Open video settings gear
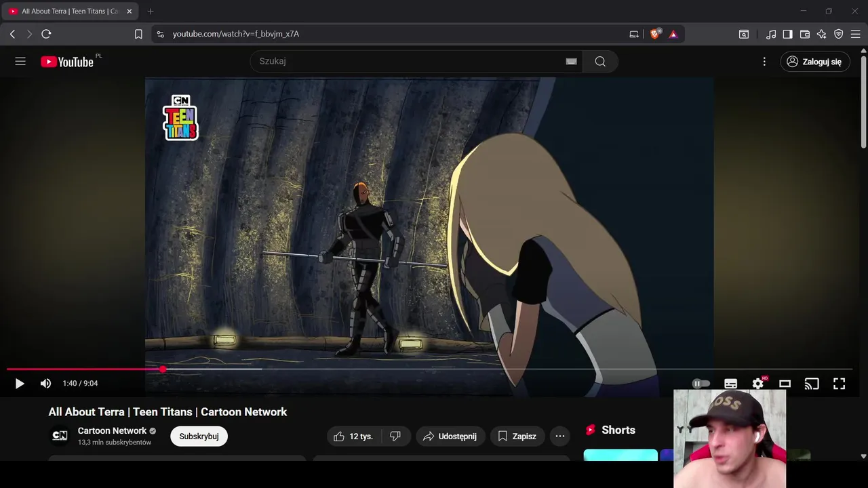868x488 pixels. [x=758, y=384]
